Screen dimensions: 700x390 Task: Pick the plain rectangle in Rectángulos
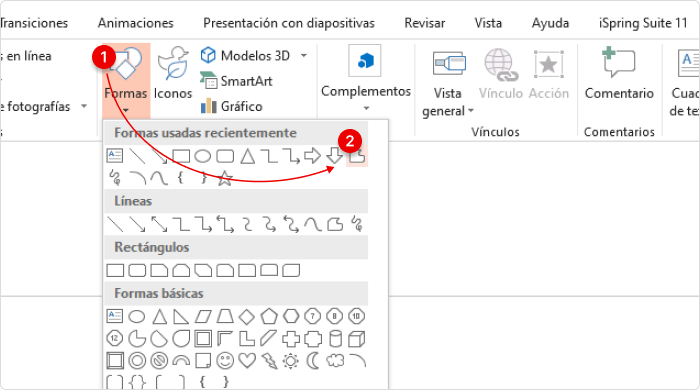pos(115,270)
